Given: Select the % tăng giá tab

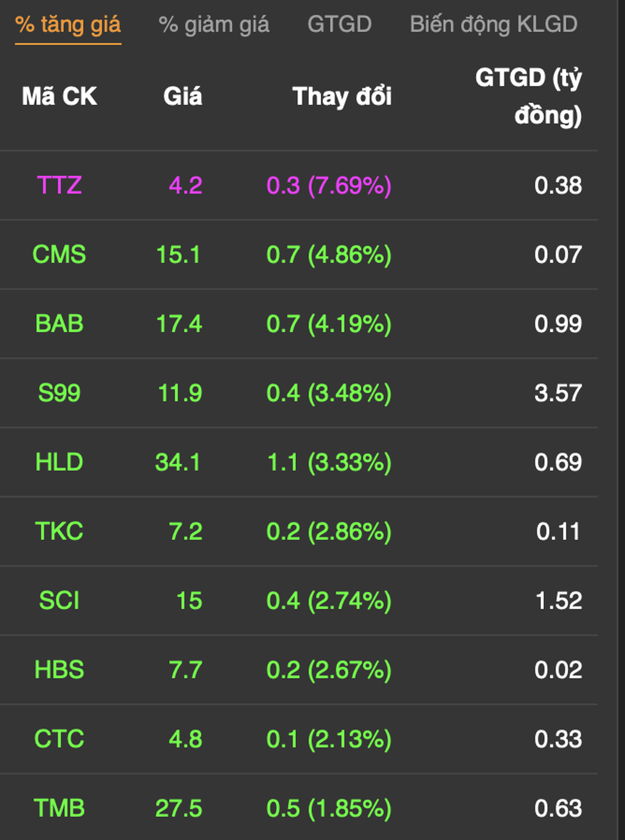Looking at the screenshot, I should [68, 25].
